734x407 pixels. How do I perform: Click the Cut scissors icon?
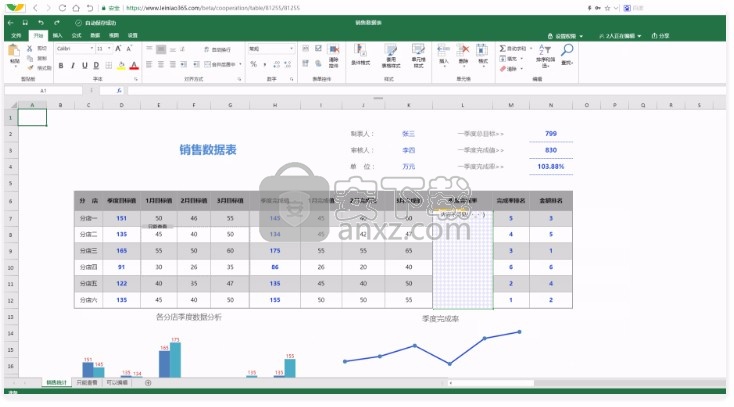(30, 48)
